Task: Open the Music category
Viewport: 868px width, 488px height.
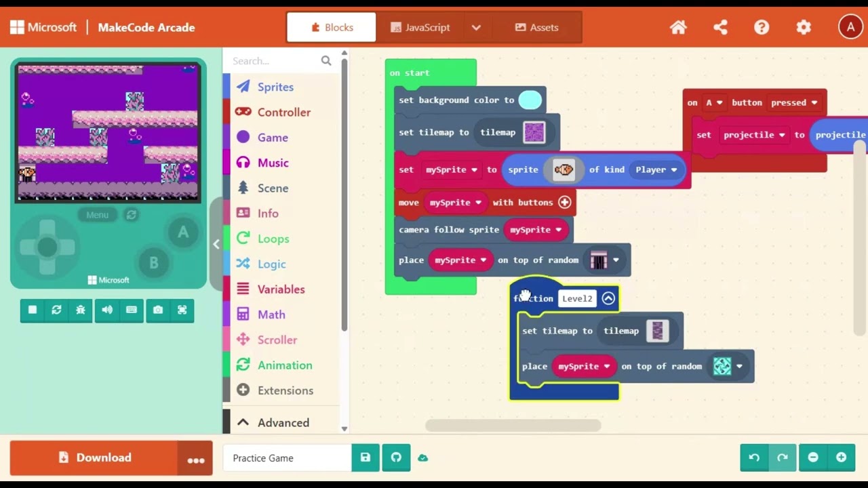Action: point(273,163)
